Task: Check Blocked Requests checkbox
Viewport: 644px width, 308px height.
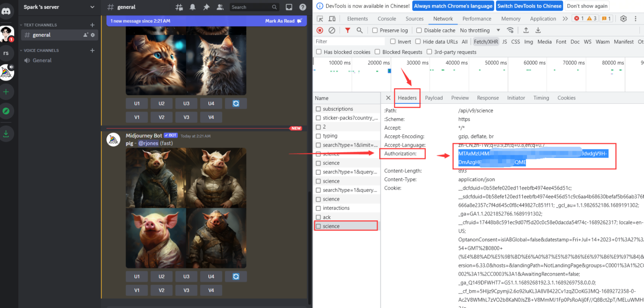Action: pos(377,51)
